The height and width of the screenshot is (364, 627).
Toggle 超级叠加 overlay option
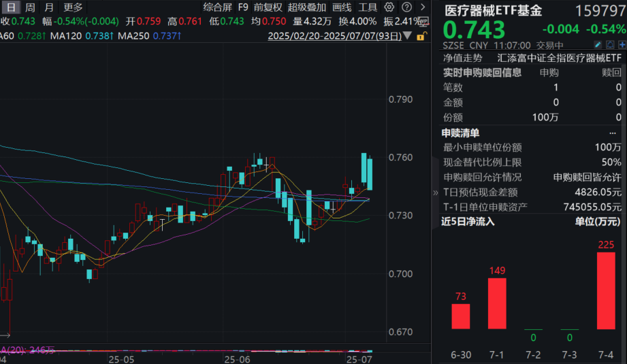pos(306,7)
